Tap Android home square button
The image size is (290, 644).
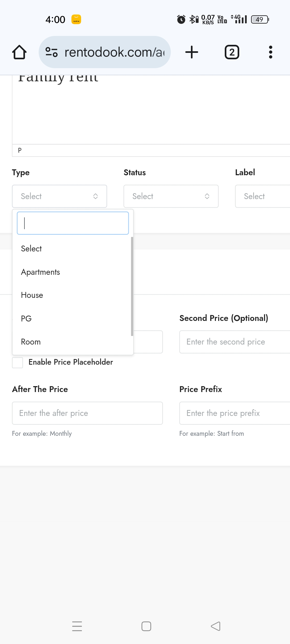146,626
